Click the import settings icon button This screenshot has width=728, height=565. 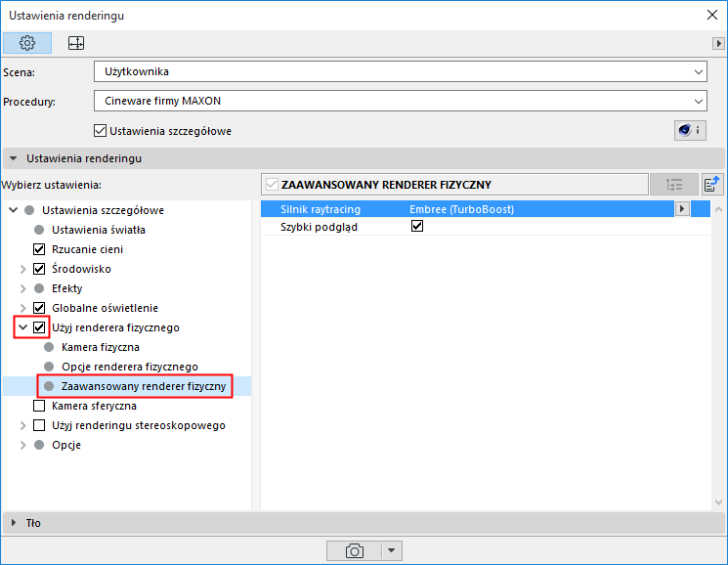pyautogui.click(x=711, y=185)
